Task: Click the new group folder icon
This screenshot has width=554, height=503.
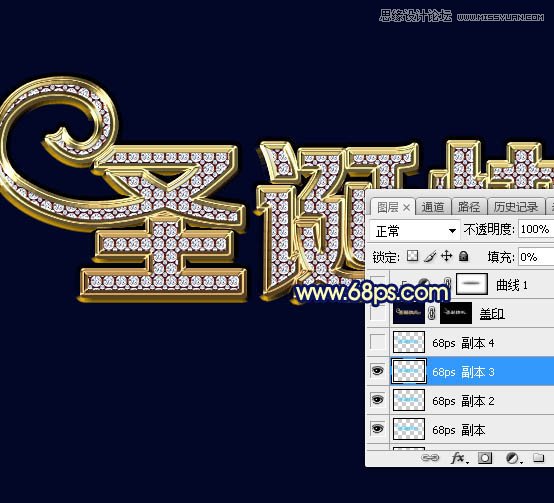Action: click(x=538, y=458)
